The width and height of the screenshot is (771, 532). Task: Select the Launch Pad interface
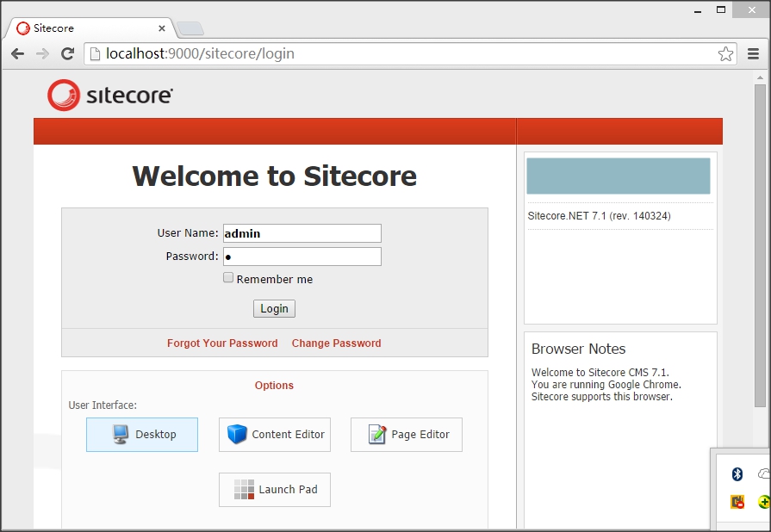275,490
